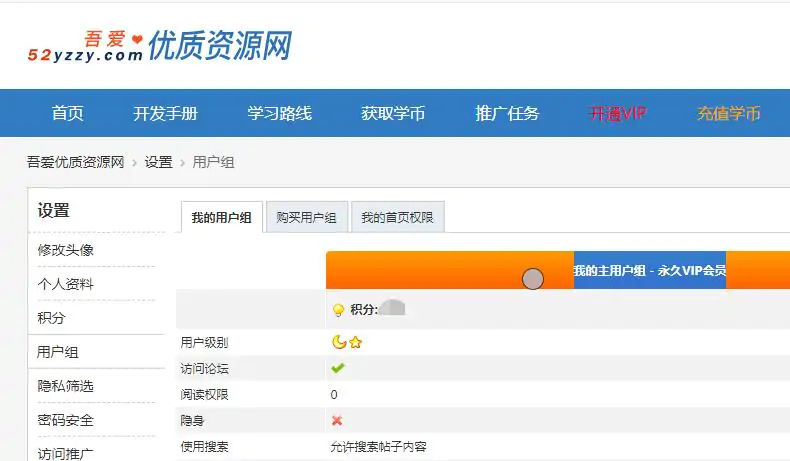Click the green checkmark in 访问论坛 row
This screenshot has height=461, width=790.
pos(338,368)
